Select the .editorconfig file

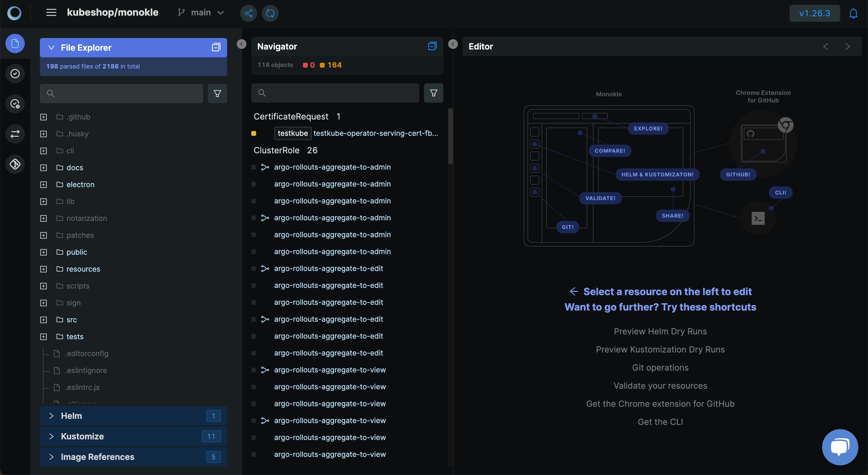click(87, 353)
